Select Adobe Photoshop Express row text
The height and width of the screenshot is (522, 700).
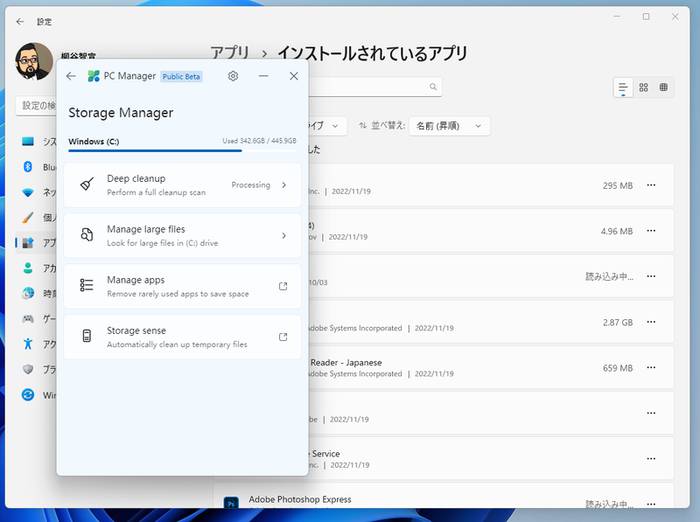[300, 499]
